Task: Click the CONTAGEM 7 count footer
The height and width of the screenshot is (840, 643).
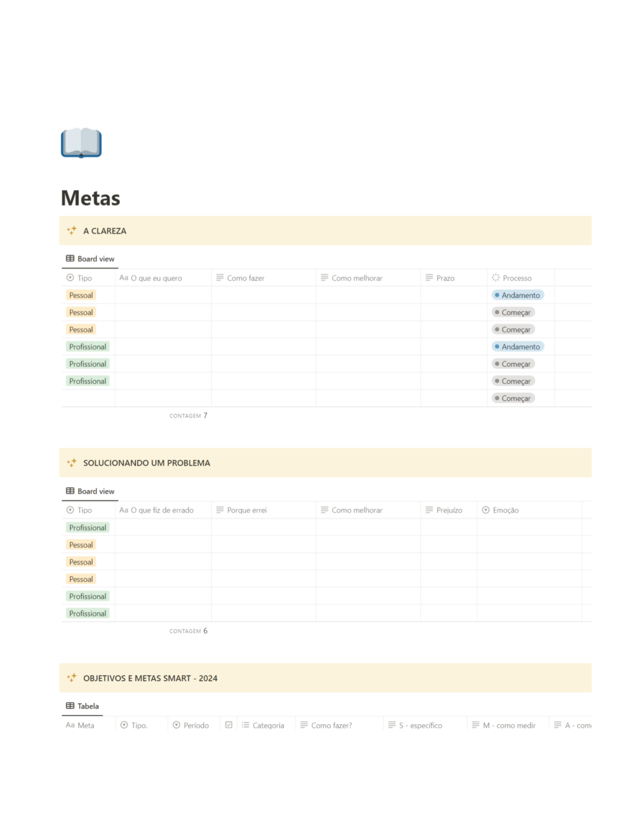Action: 188,416
